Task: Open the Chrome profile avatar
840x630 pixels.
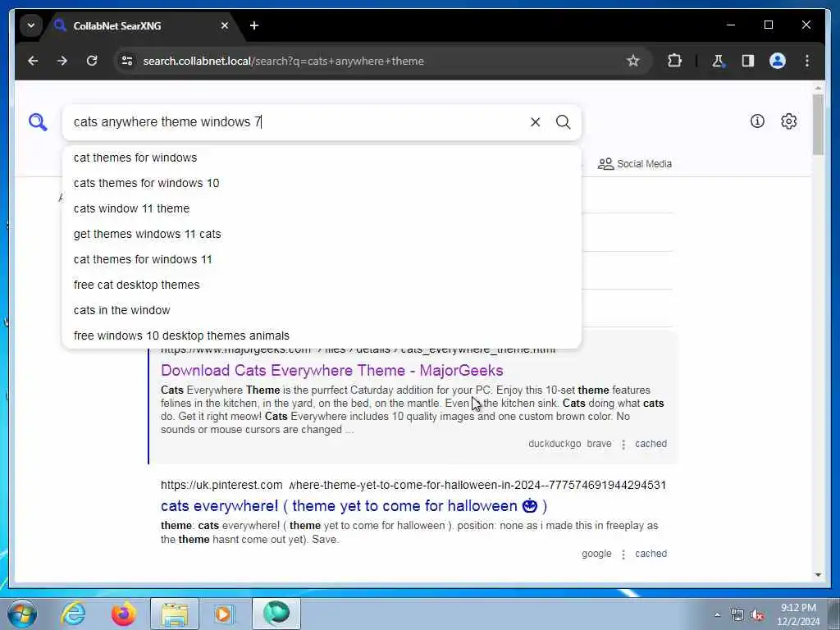Action: (x=778, y=61)
